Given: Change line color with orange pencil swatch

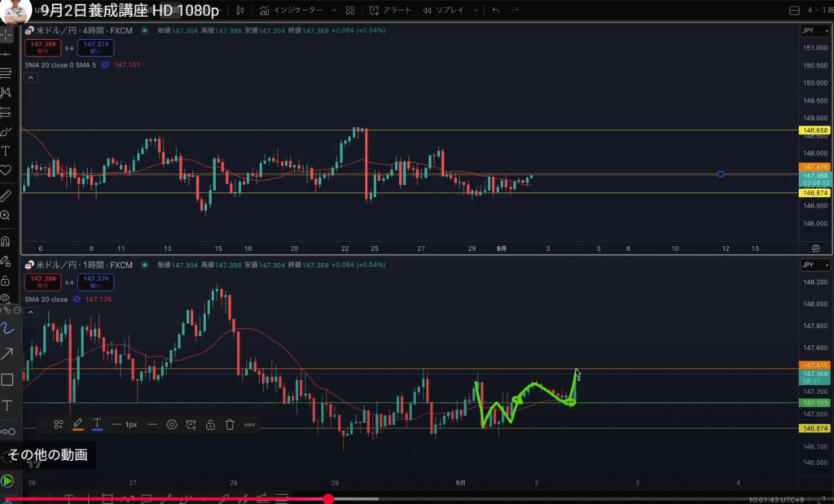Looking at the screenshot, I should [x=77, y=424].
